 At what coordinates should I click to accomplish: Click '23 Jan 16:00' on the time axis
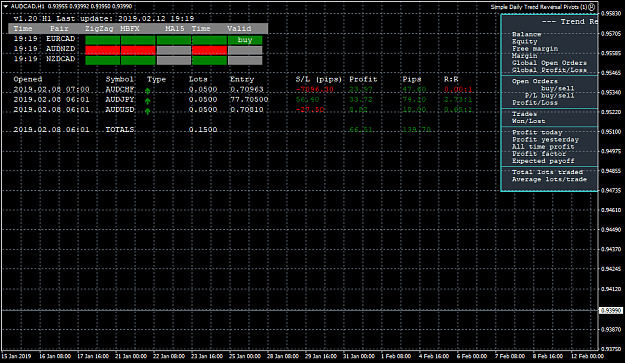(206, 356)
